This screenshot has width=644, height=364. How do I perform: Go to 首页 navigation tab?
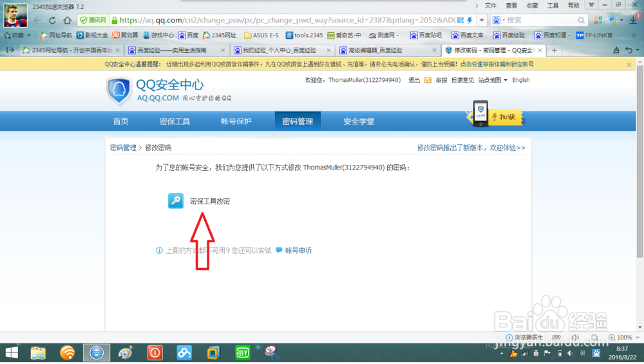click(121, 121)
